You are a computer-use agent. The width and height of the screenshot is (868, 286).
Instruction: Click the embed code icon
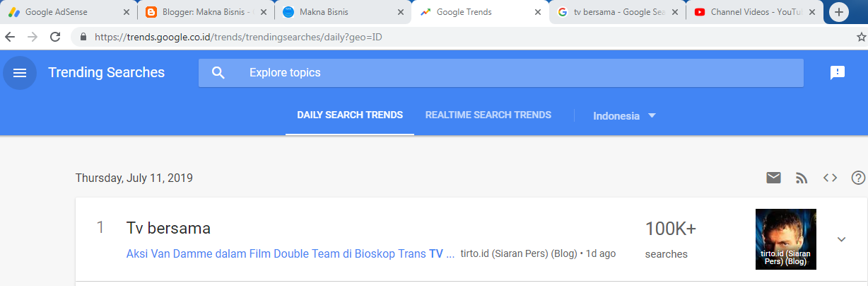click(x=830, y=178)
